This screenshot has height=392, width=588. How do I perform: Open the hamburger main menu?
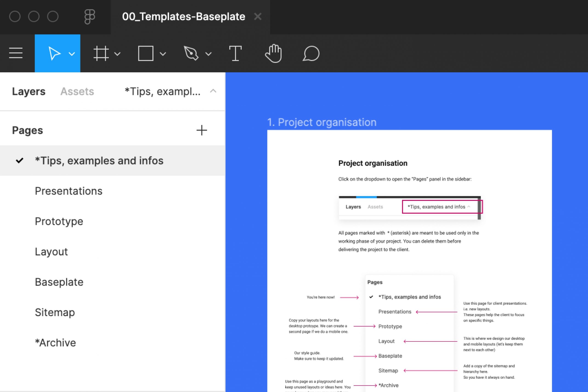(16, 53)
